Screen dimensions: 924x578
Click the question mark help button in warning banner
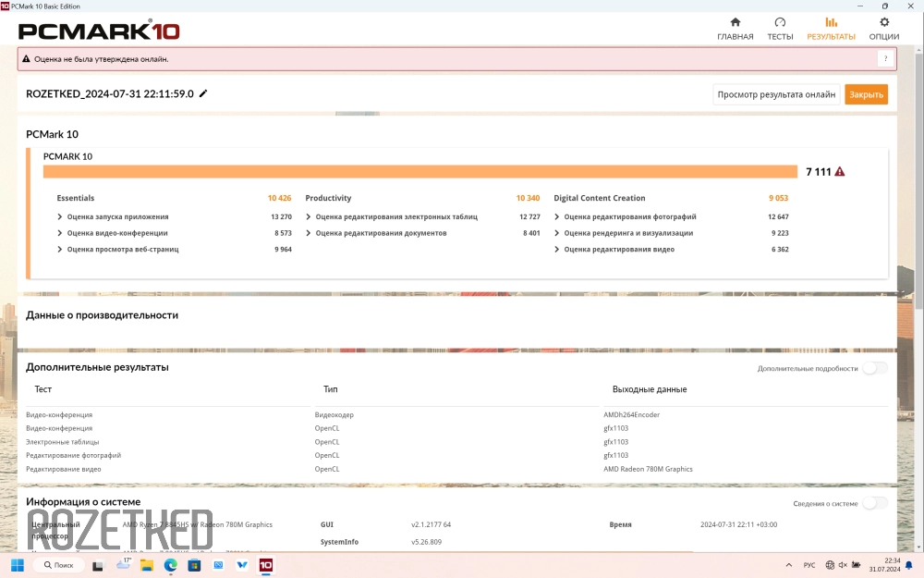[x=885, y=59]
